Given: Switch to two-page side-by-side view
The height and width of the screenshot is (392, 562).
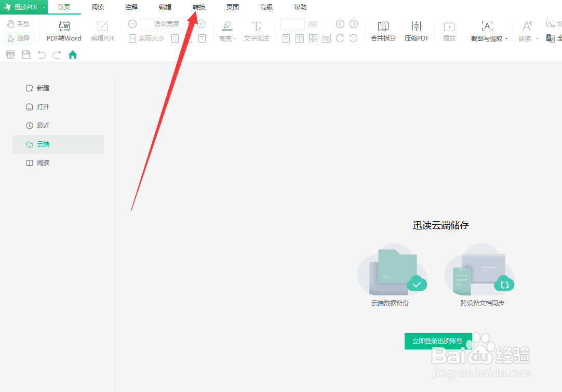Looking at the screenshot, I should (x=300, y=38).
